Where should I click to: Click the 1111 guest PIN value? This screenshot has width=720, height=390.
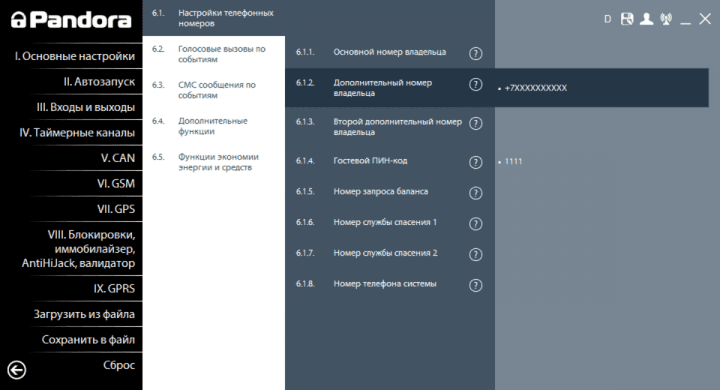(513, 161)
